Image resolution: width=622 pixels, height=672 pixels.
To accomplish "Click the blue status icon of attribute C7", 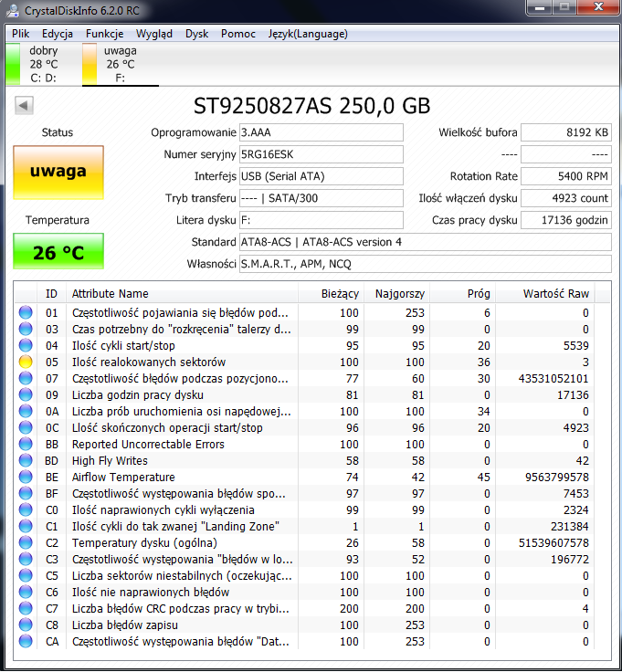I will pyautogui.click(x=26, y=608).
